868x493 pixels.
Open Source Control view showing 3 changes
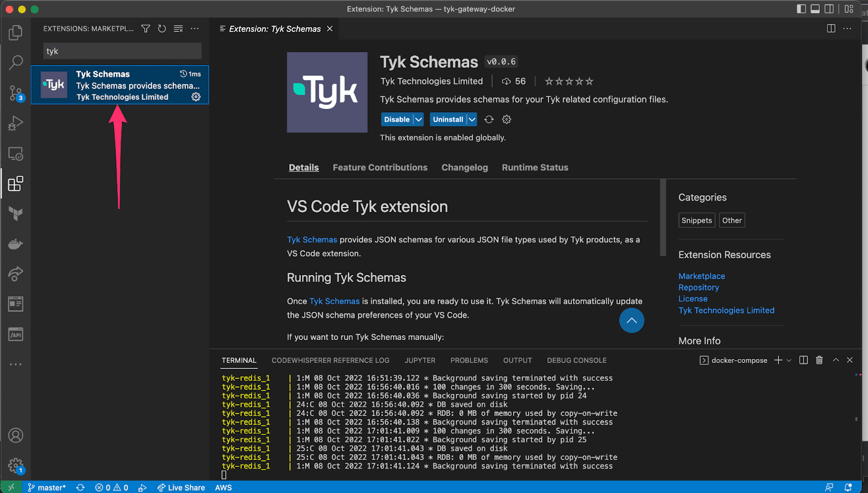15,93
